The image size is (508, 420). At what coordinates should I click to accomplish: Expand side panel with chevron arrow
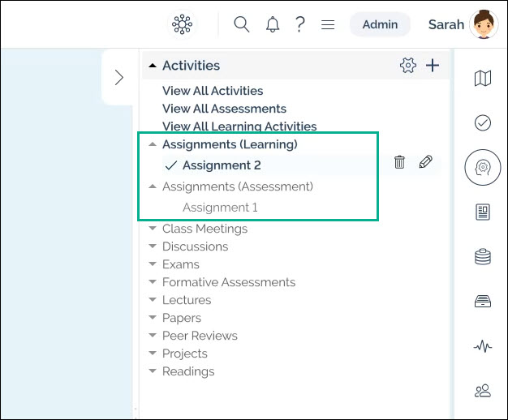click(119, 77)
